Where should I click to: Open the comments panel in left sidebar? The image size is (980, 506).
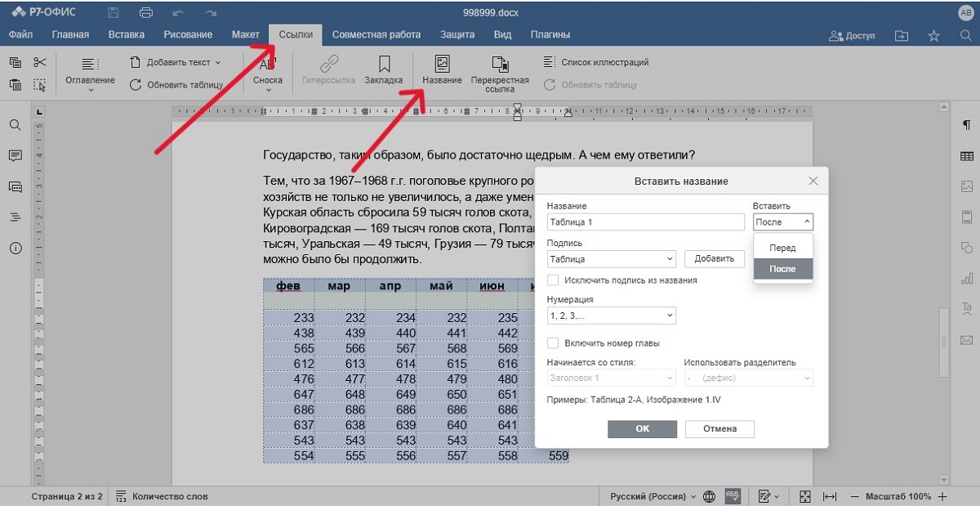pyautogui.click(x=15, y=155)
